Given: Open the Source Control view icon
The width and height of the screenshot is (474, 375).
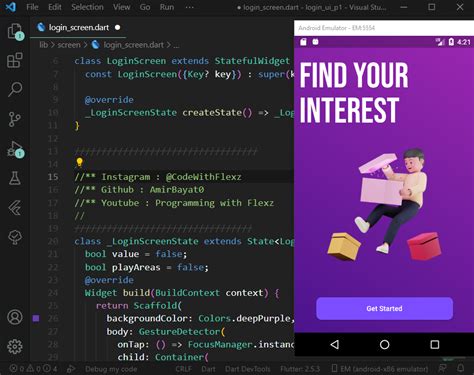Looking at the screenshot, I should [14, 119].
